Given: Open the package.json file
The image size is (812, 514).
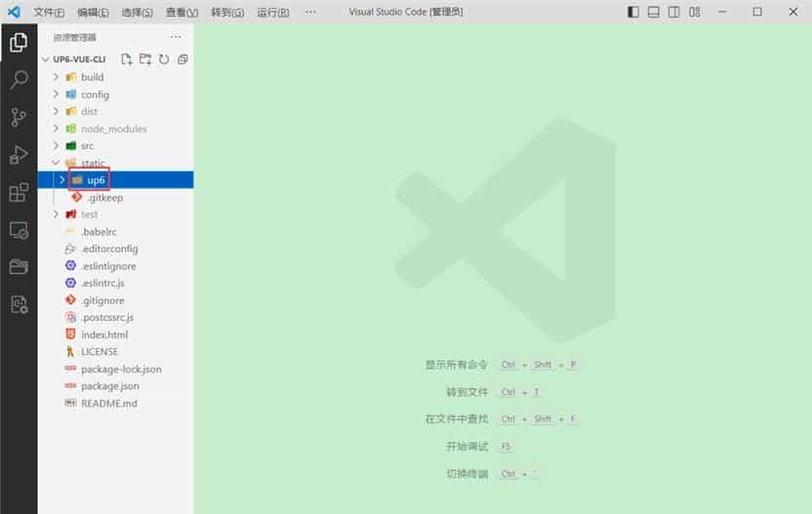Looking at the screenshot, I should 109,386.
